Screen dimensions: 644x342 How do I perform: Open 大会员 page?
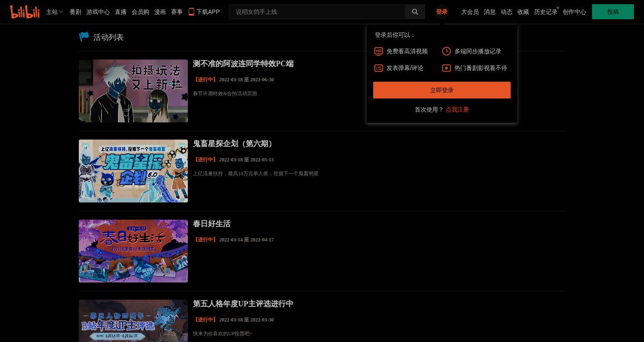pyautogui.click(x=470, y=12)
